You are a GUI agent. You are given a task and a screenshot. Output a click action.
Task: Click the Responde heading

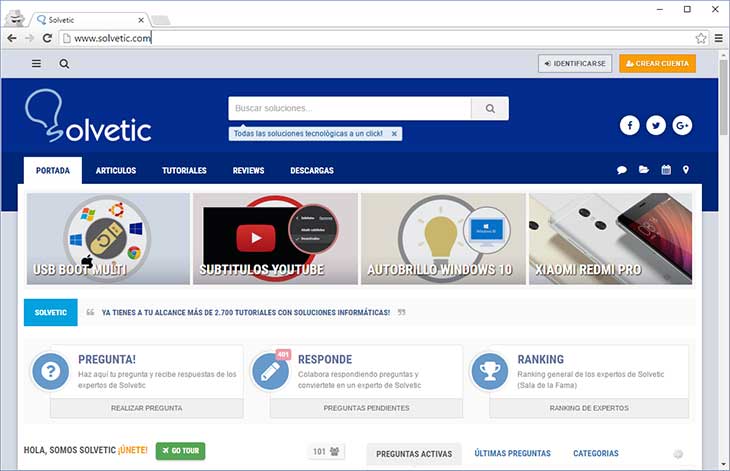pos(325,359)
